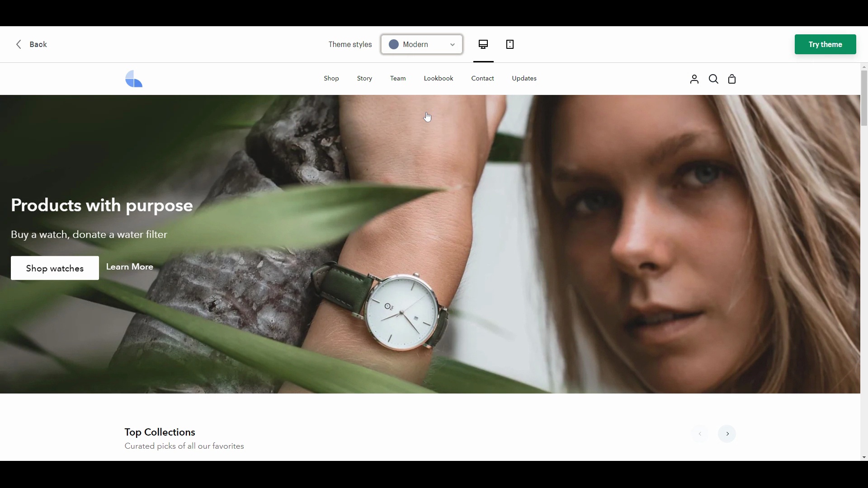Select the Modern style color swatch
868x488 pixels.
394,44
